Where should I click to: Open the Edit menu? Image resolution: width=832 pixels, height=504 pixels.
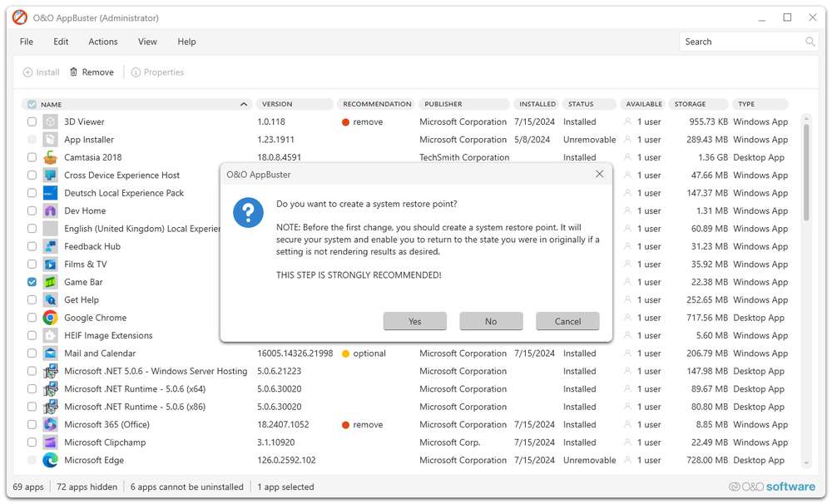[x=61, y=42]
